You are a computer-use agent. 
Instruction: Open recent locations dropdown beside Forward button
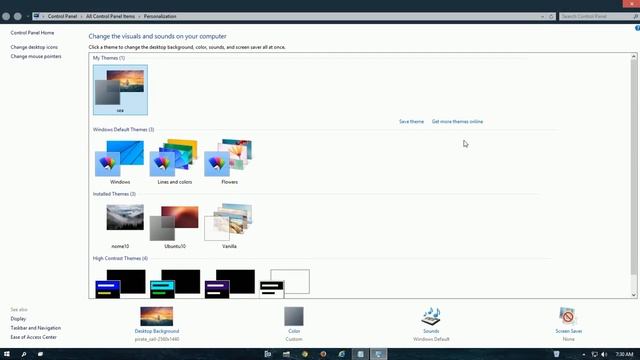tap(28, 16)
